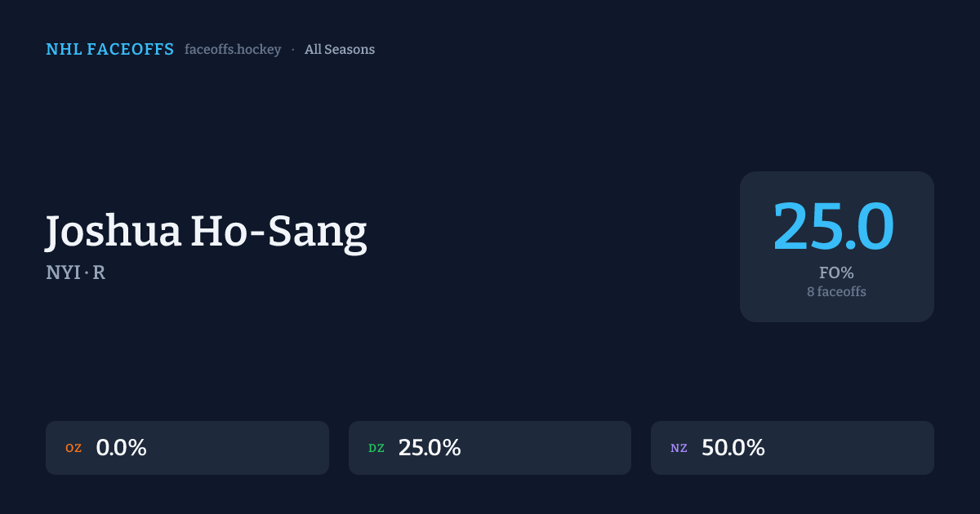980x514 pixels.
Task: Click the R position letter
Action: [x=99, y=273]
